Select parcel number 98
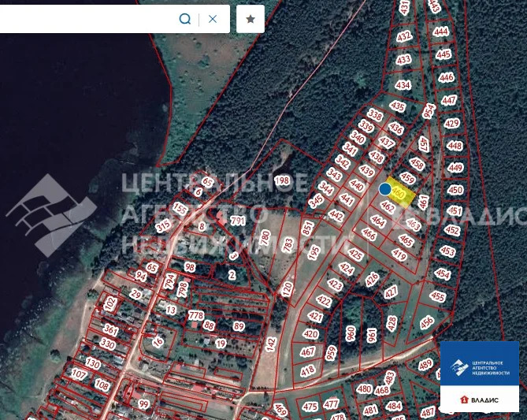The image size is (527, 420). click(x=190, y=267)
